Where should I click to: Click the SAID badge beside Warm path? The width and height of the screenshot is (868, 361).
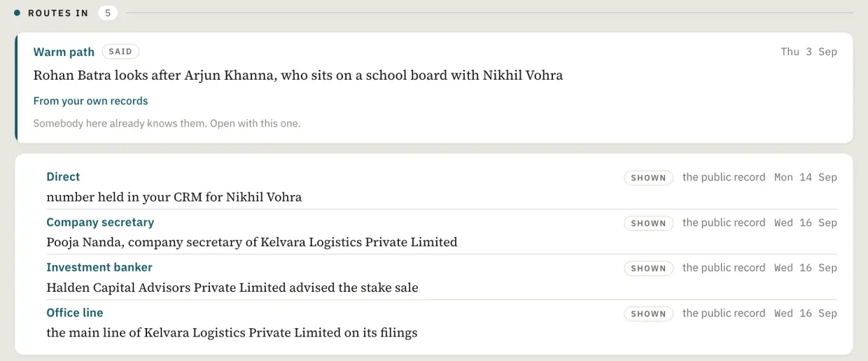pyautogui.click(x=120, y=52)
